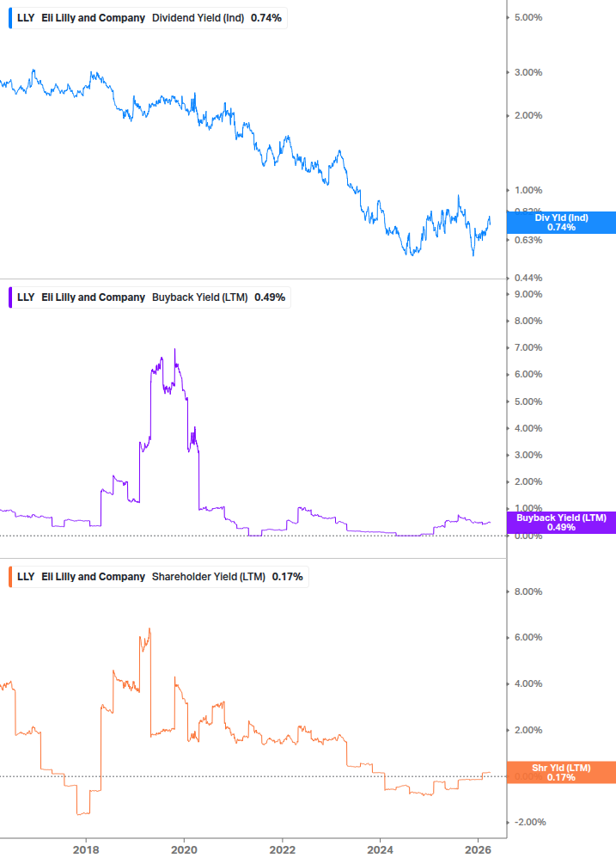
Task: Click the blue Div Yld (Ind) 0.74% axis tag
Action: click(x=561, y=223)
